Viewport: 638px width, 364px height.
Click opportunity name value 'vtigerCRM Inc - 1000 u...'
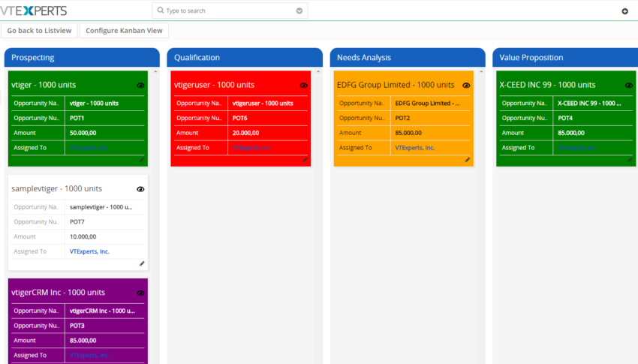pos(102,311)
